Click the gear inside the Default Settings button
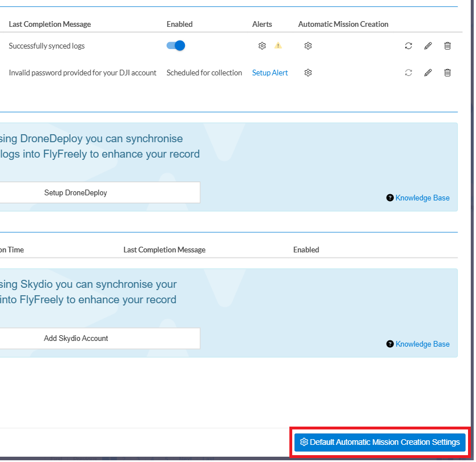 (x=304, y=441)
